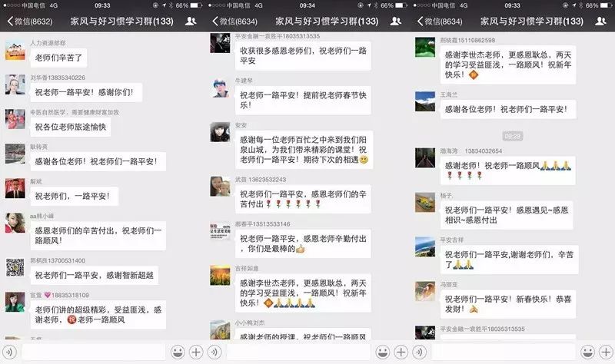Select message 新春快乐！恭喜发财！
This screenshot has height=364, width=615.
508,304
